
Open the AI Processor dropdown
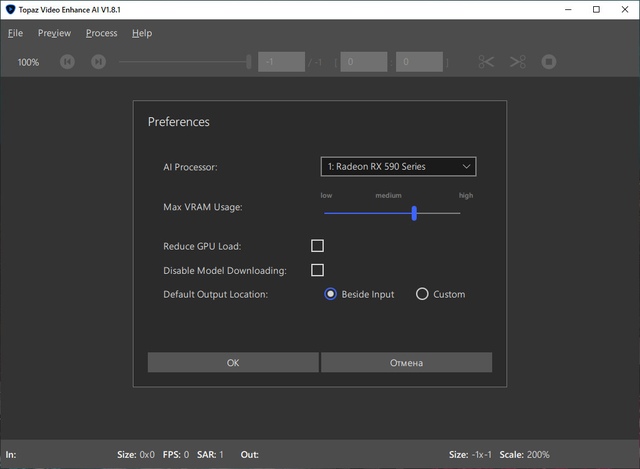[x=398, y=167]
